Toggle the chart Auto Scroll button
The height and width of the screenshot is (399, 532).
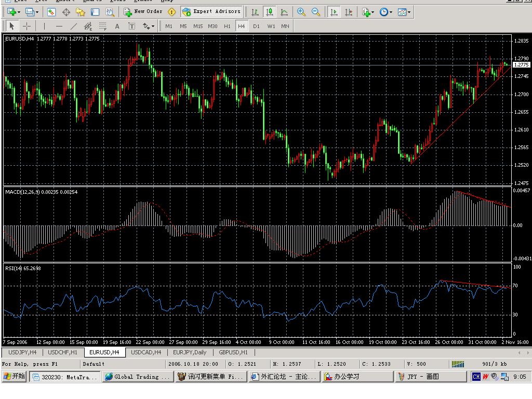(334, 12)
